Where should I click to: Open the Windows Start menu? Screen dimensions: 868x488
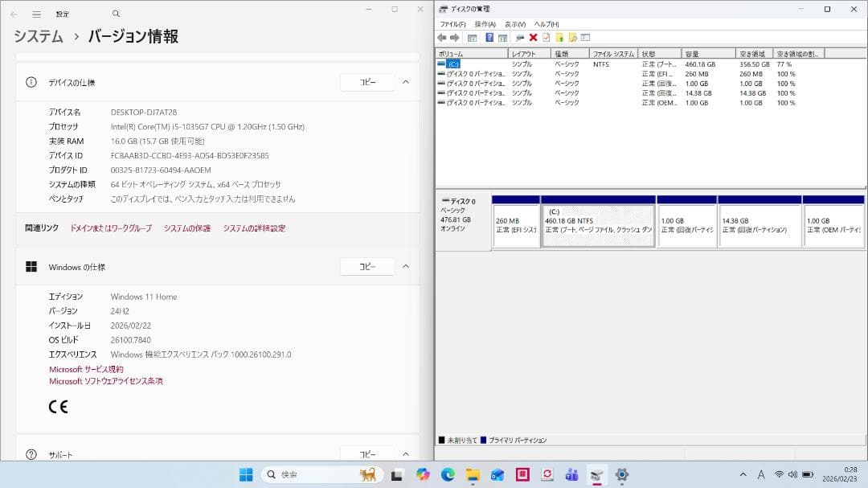pos(246,474)
